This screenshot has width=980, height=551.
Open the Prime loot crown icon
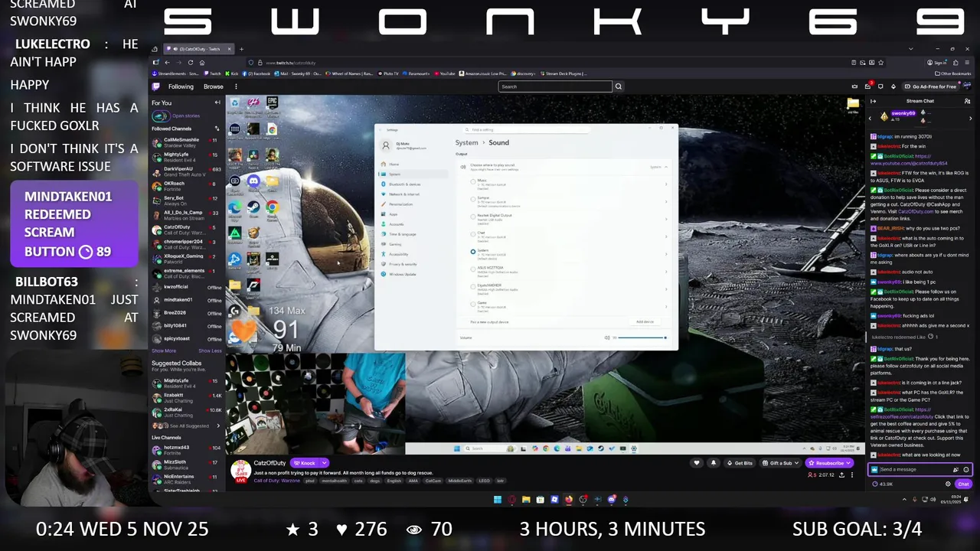[x=854, y=86]
